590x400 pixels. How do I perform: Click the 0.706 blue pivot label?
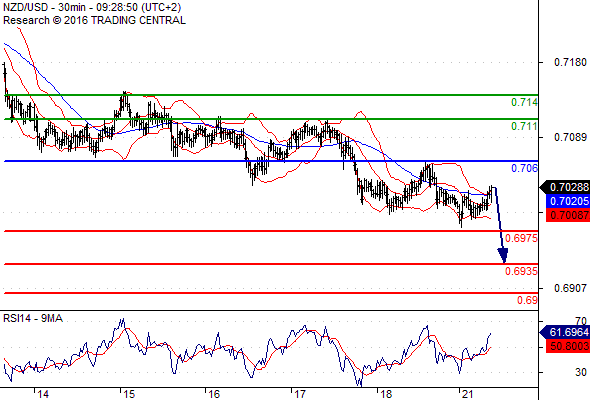pyautogui.click(x=524, y=168)
